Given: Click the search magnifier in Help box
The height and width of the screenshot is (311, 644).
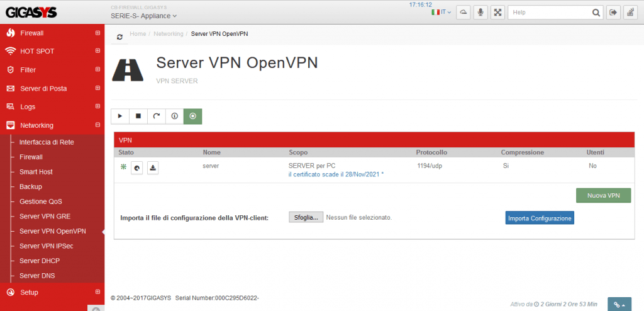Looking at the screenshot, I should point(596,13).
